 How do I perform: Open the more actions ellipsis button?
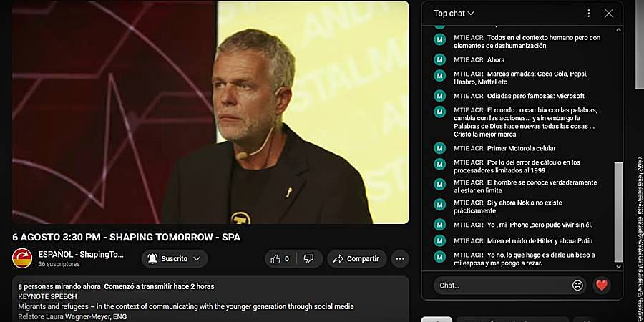click(400, 259)
